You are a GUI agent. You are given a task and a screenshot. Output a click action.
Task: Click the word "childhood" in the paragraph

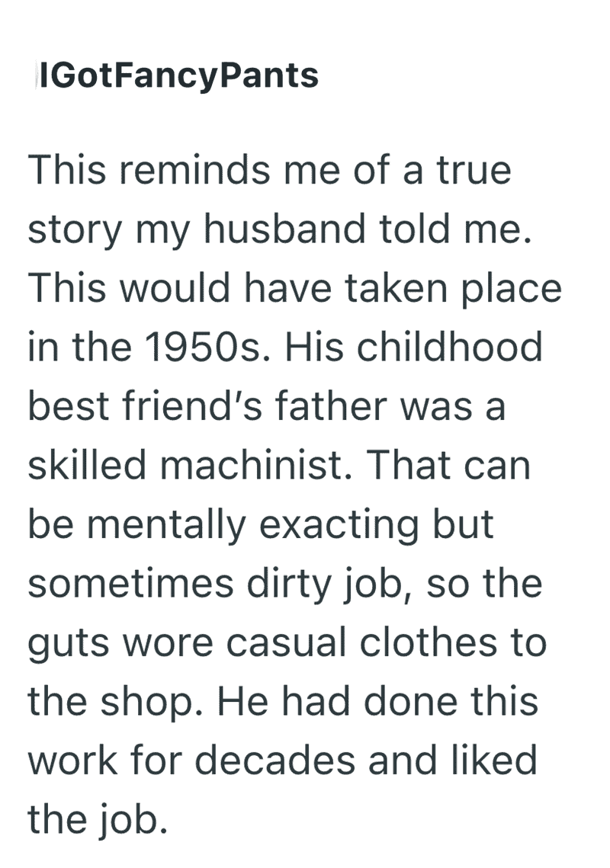449,347
